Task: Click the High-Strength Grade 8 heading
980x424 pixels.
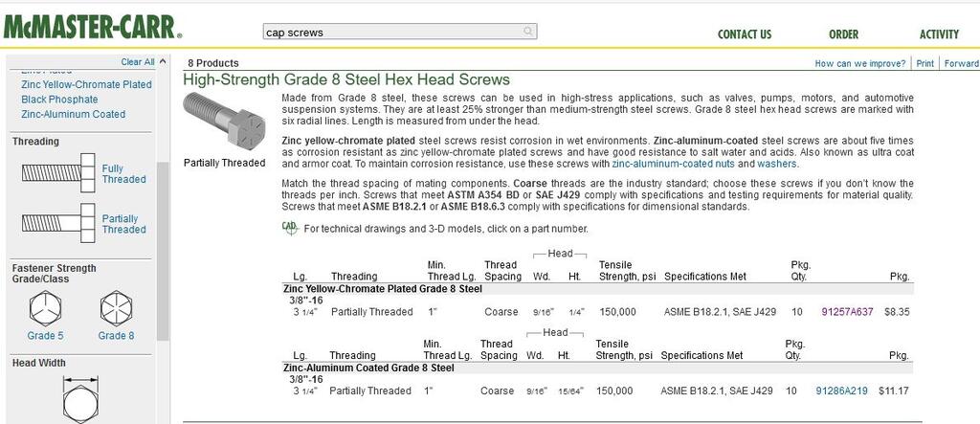Action: point(346,80)
